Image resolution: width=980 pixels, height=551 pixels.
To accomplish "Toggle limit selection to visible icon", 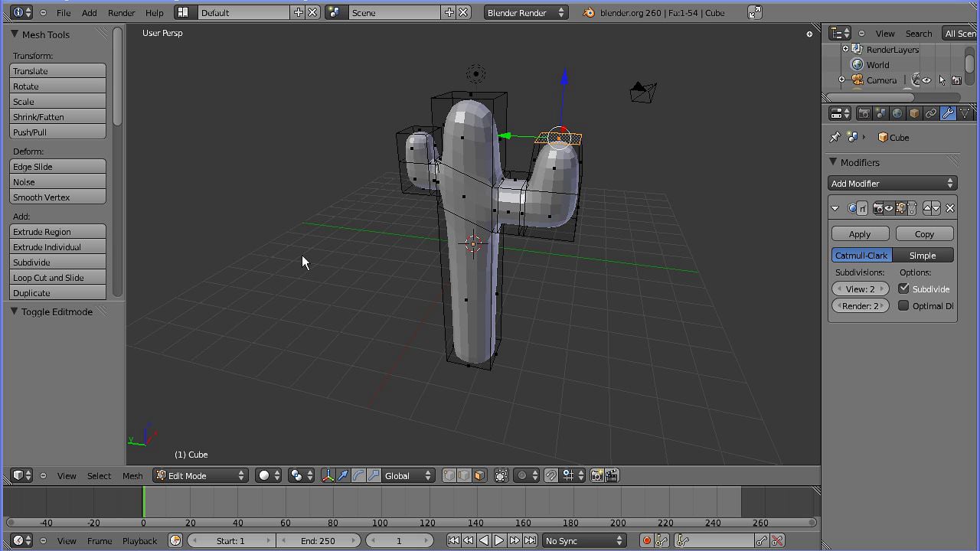I will 501,476.
